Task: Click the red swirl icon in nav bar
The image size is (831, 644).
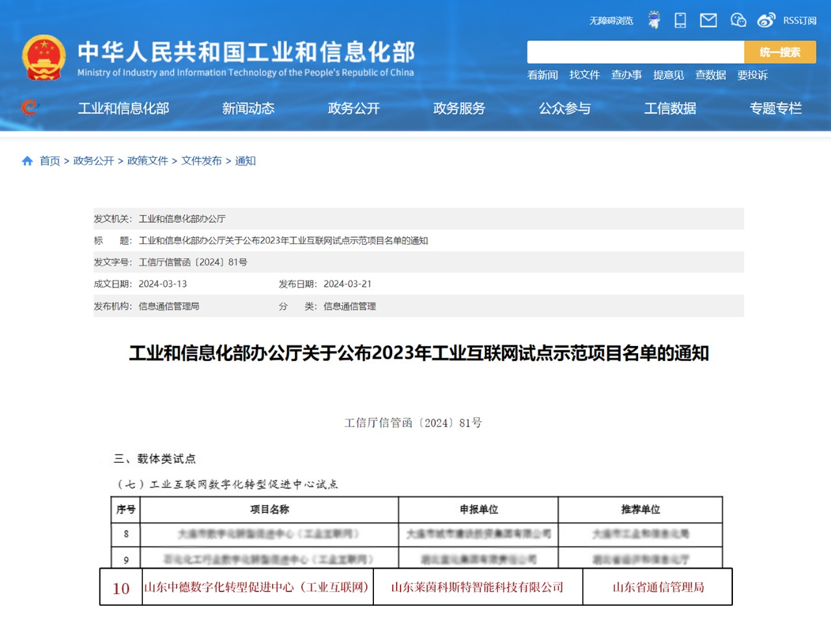Action: click(30, 107)
